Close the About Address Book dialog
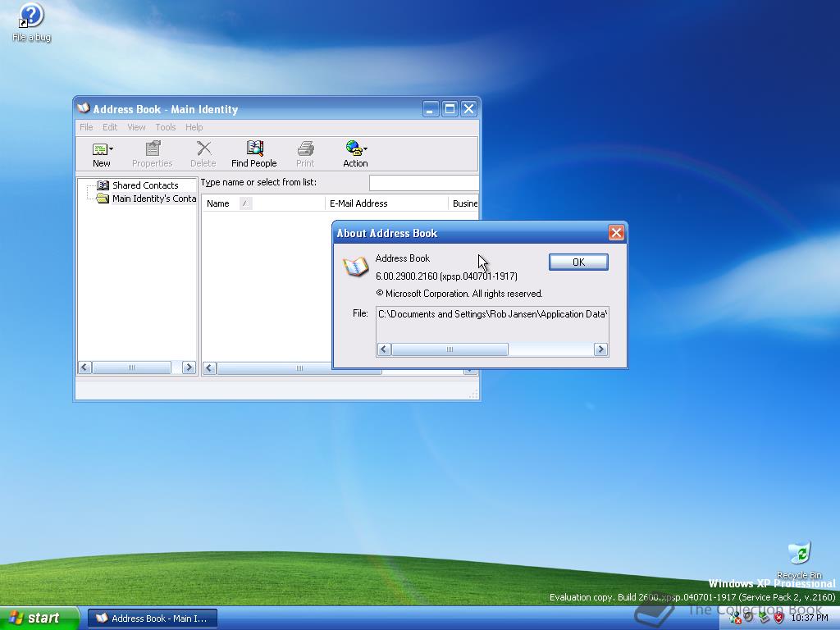Image resolution: width=840 pixels, height=630 pixels. tap(616, 232)
